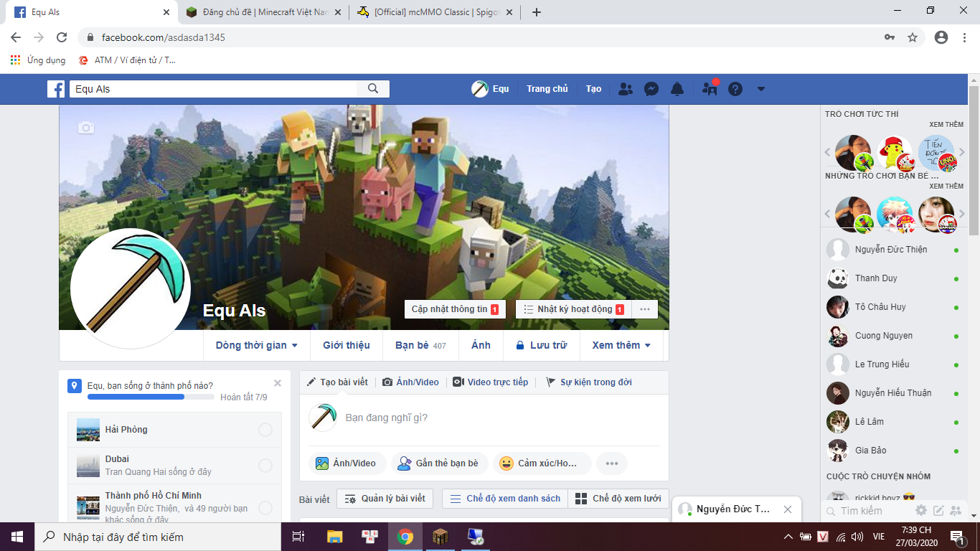Bookmark this page with the star icon
The image size is (980, 551).
(913, 37)
